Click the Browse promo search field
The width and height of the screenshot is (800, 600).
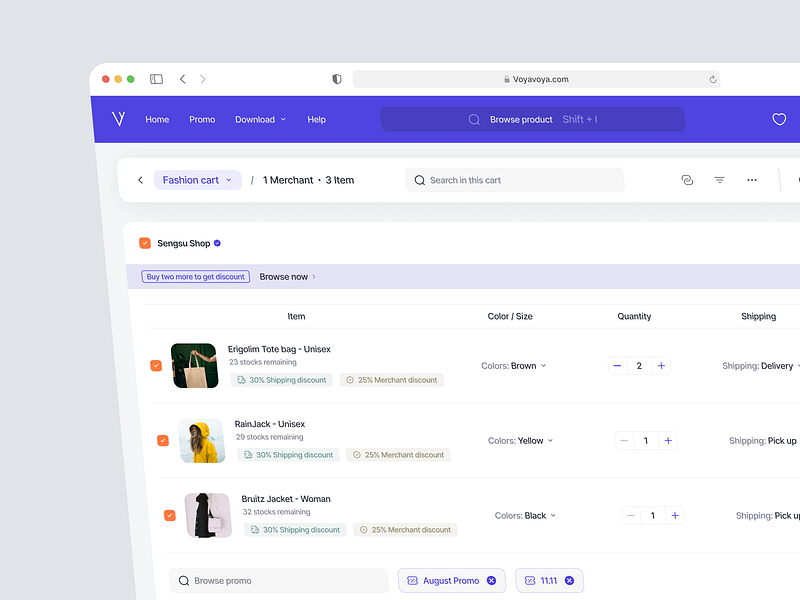point(278,581)
